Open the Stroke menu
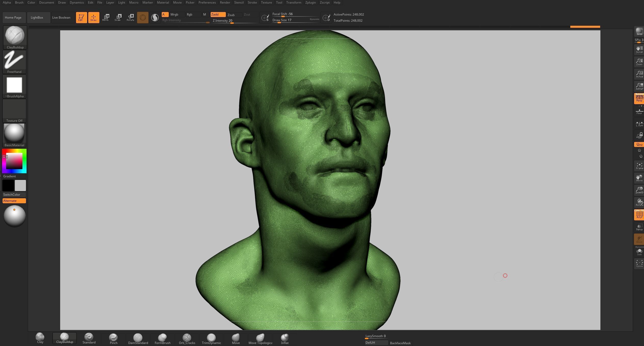The width and height of the screenshot is (644, 346). (252, 3)
